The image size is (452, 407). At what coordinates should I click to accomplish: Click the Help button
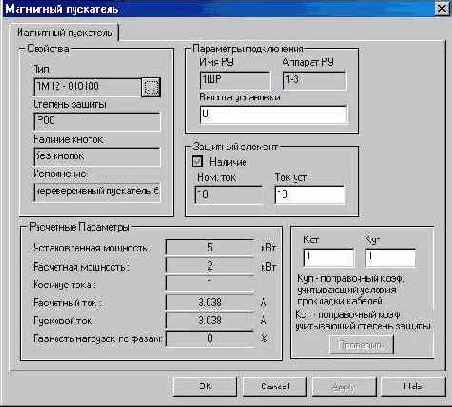[413, 386]
